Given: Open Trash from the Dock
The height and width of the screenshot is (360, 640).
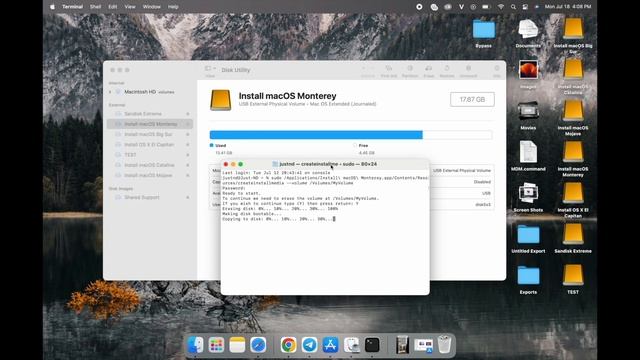Looking at the screenshot, I should pos(444,345).
